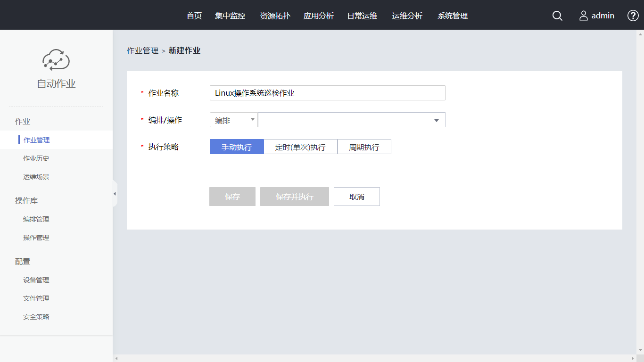Viewport: 644px width, 362px height.
Task: Select manual execution strategy 手动执行
Action: [237, 147]
